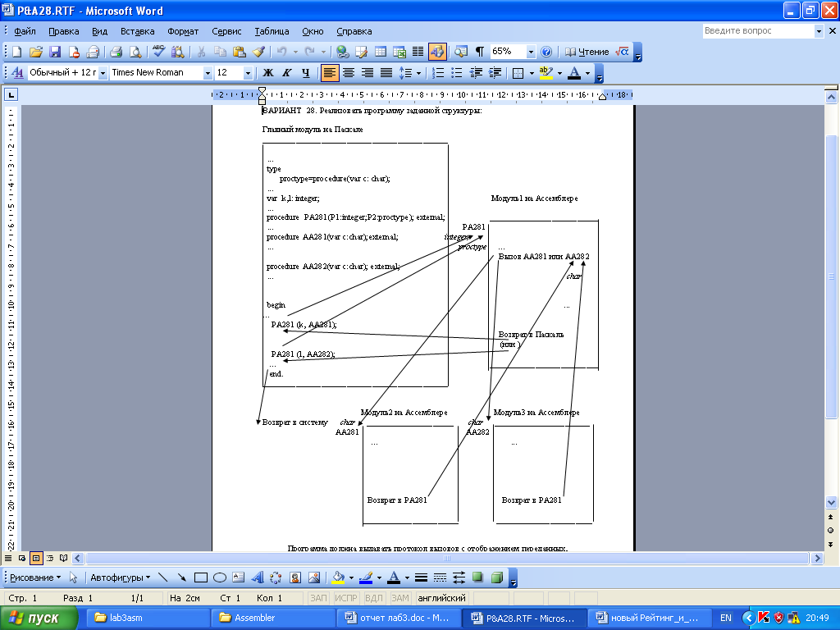Create a new blank document

coord(16,52)
